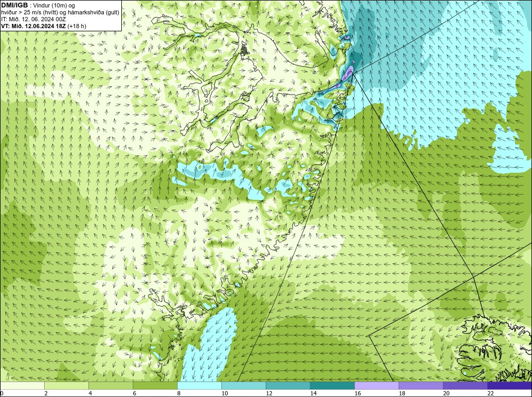Click the 16–18 m/s light purple swatch
Image resolution: width=532 pixels, height=397 pixels.
[x=377, y=386]
